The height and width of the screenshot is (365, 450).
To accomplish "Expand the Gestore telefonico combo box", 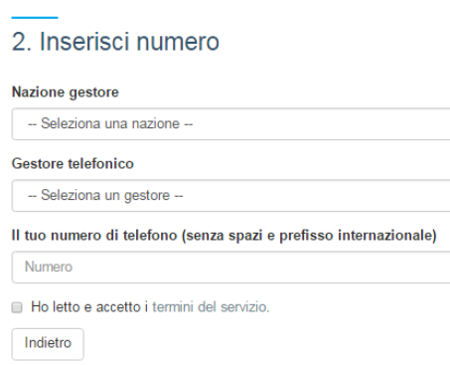I will 231,195.
